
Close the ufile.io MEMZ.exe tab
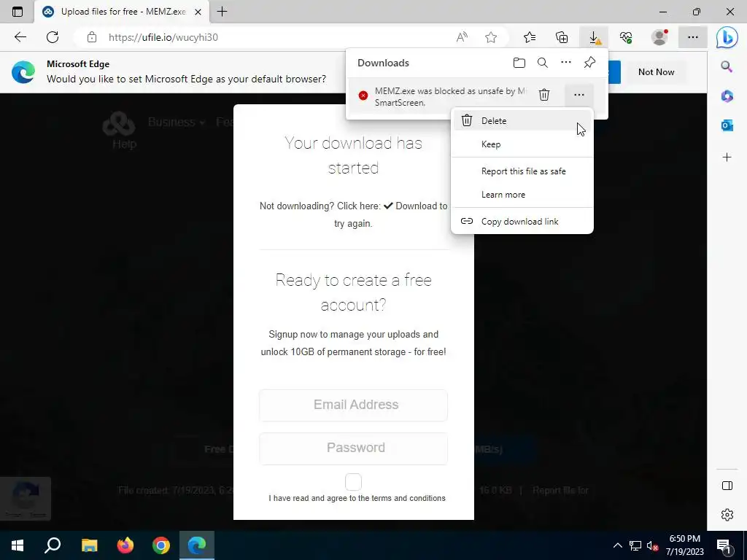pos(198,12)
